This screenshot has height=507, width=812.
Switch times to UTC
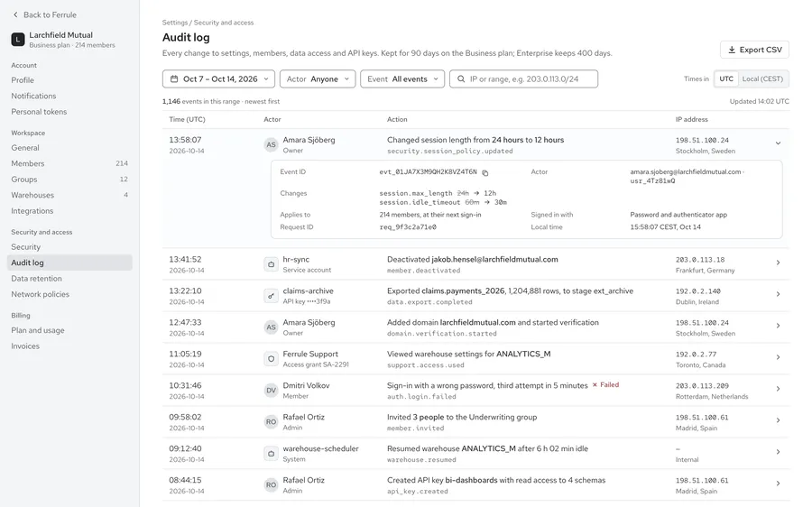click(x=726, y=78)
